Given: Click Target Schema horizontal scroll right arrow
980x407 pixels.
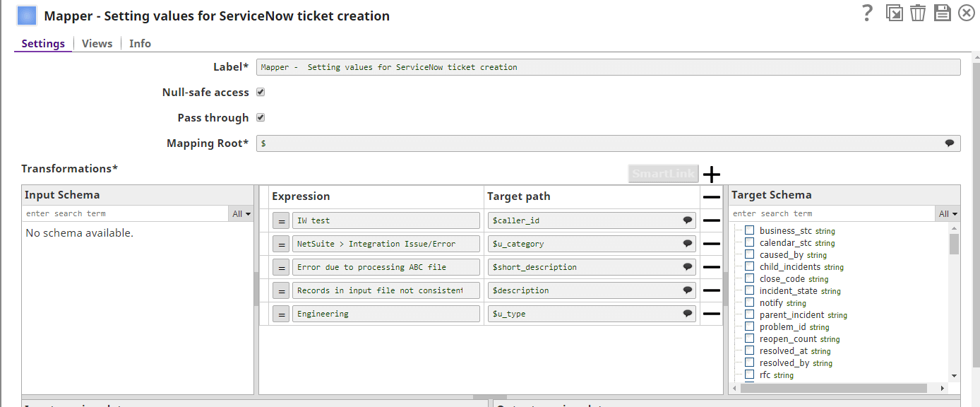Looking at the screenshot, I should click(942, 388).
